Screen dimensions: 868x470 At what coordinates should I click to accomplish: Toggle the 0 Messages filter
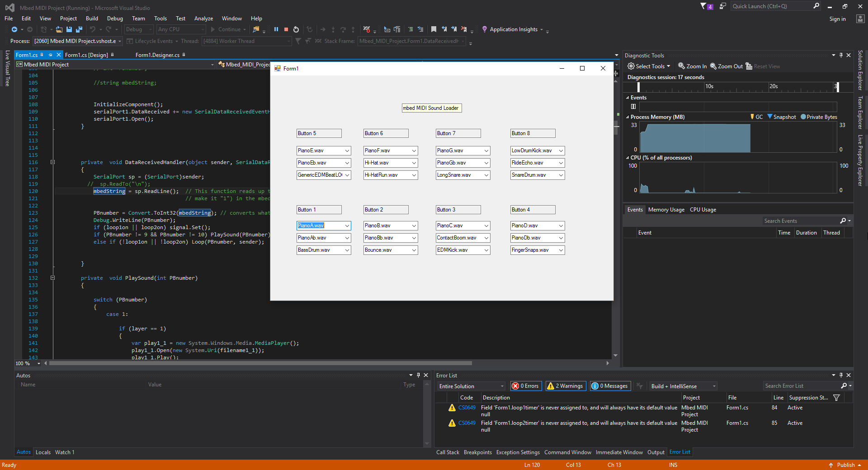pos(610,386)
